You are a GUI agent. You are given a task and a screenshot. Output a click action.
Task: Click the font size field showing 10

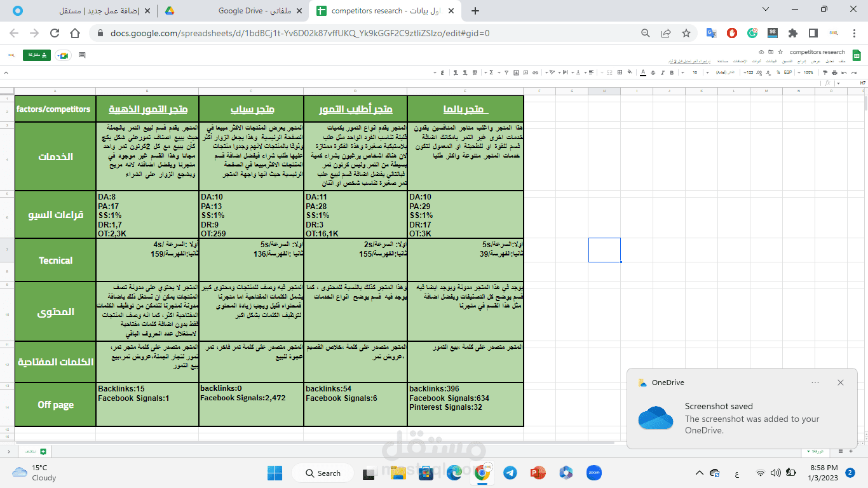[695, 72]
